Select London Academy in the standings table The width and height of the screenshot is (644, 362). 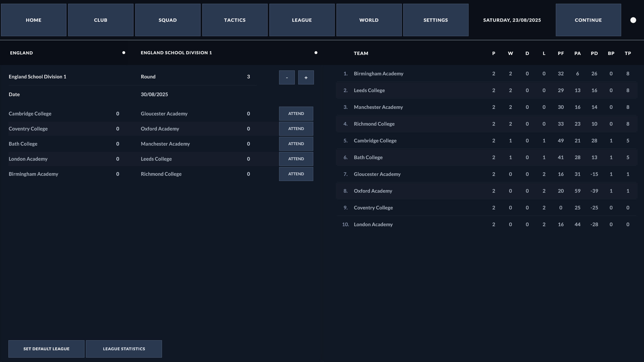[486, 224]
